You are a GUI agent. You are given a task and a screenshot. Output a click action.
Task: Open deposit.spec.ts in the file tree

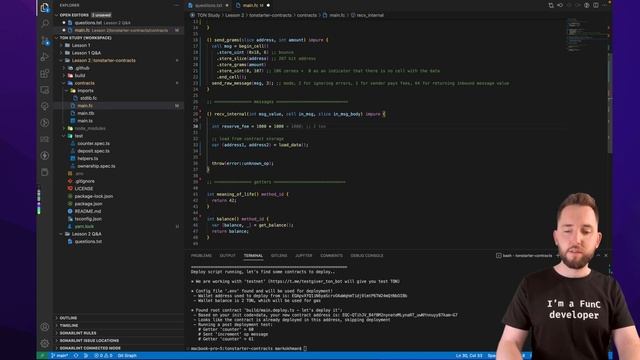pyautogui.click(x=93, y=151)
